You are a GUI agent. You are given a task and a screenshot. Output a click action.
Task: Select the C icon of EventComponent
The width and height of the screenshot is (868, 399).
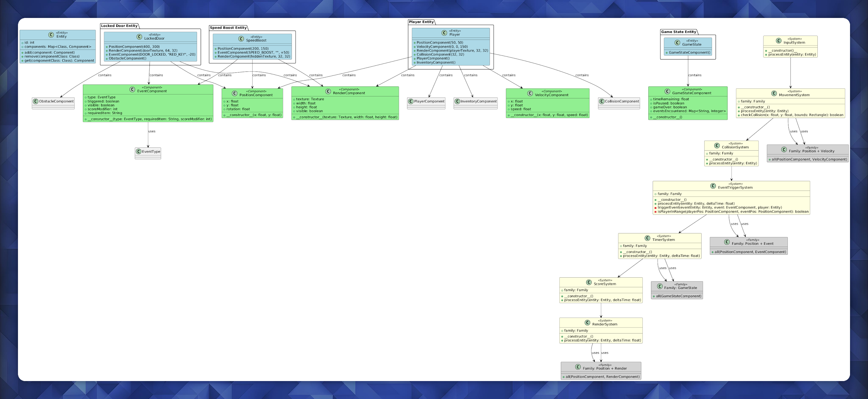pyautogui.click(x=131, y=89)
